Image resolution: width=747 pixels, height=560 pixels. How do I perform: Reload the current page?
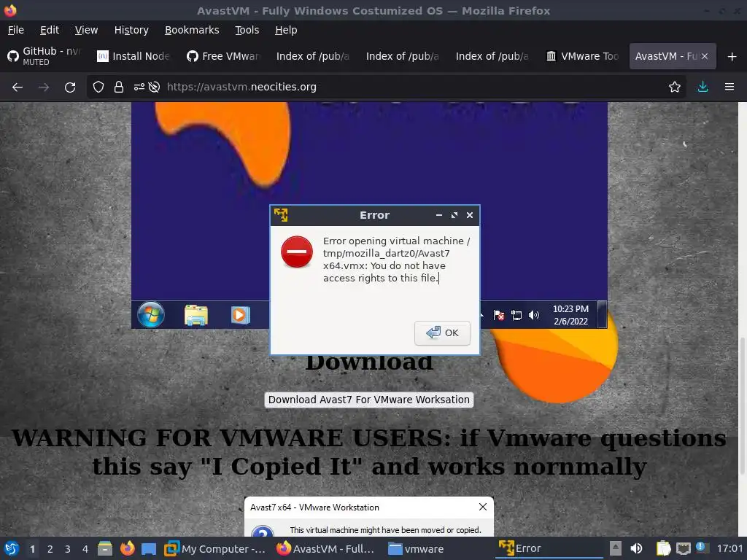(x=70, y=87)
